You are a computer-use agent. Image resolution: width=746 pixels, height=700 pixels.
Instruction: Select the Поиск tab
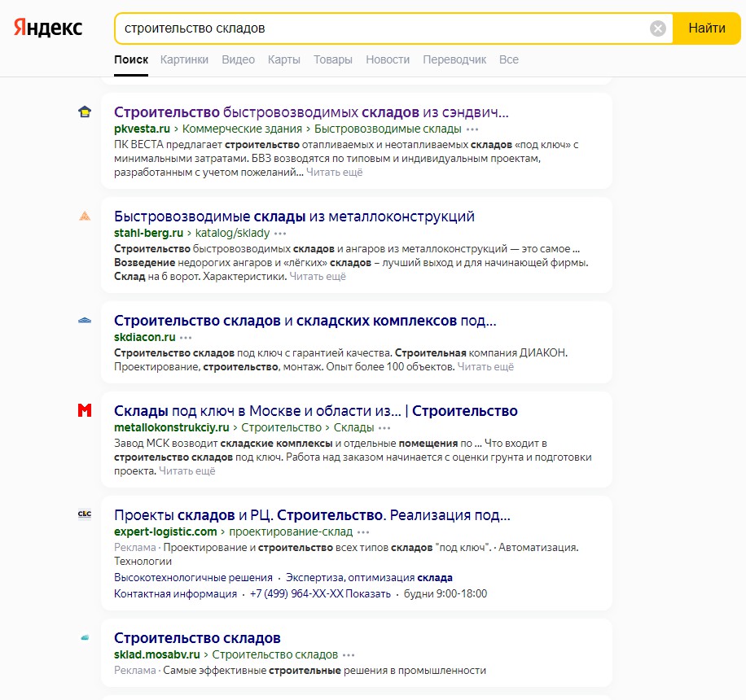pos(131,59)
